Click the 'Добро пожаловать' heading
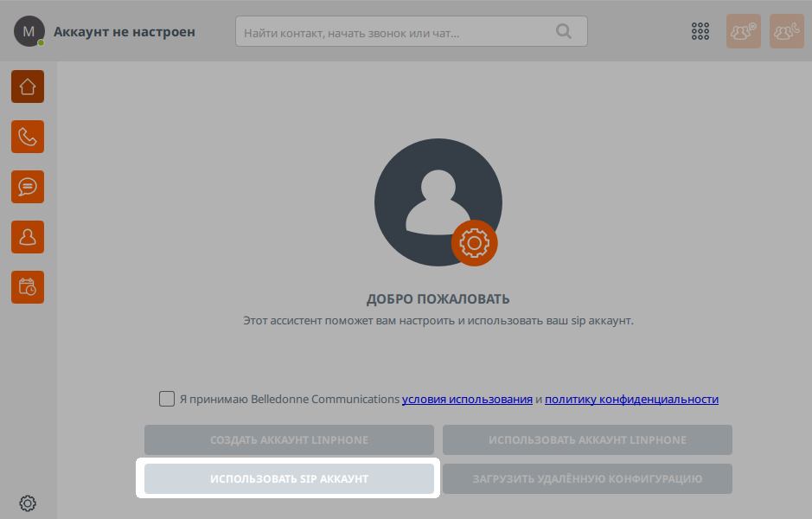 pyautogui.click(x=438, y=299)
